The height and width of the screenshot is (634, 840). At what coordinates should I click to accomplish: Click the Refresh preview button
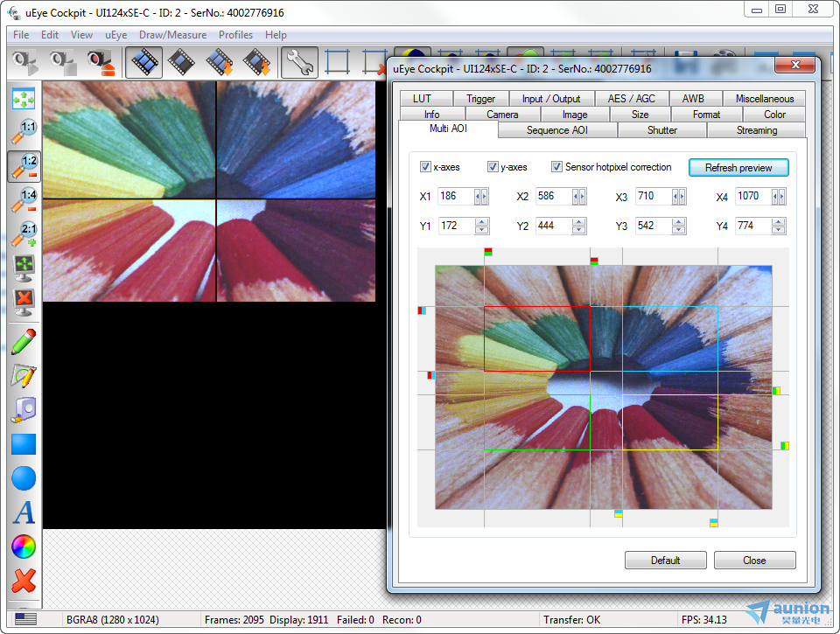pyautogui.click(x=738, y=168)
